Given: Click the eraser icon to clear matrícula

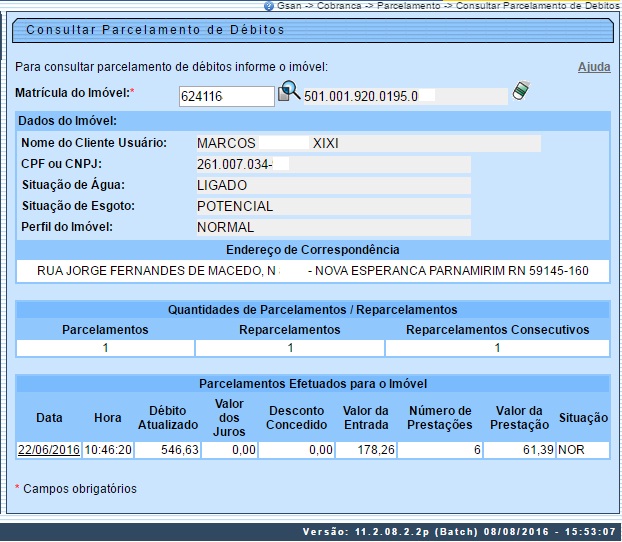Looking at the screenshot, I should [519, 92].
